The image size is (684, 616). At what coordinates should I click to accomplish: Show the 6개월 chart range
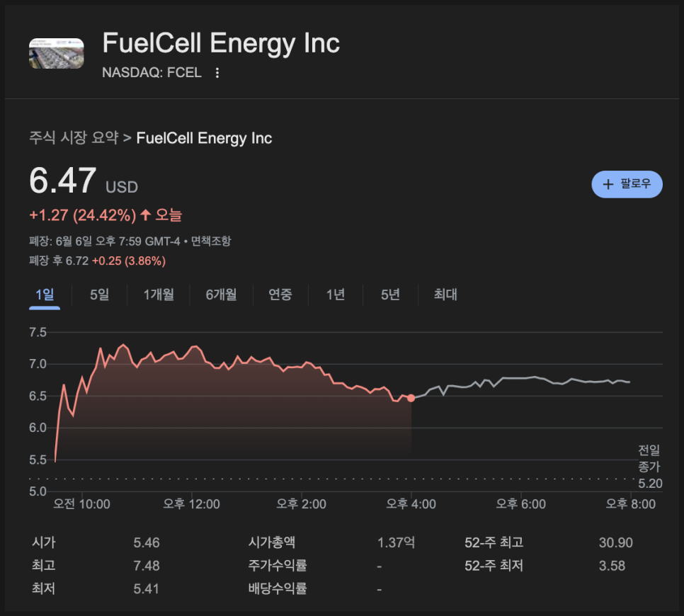coord(221,295)
